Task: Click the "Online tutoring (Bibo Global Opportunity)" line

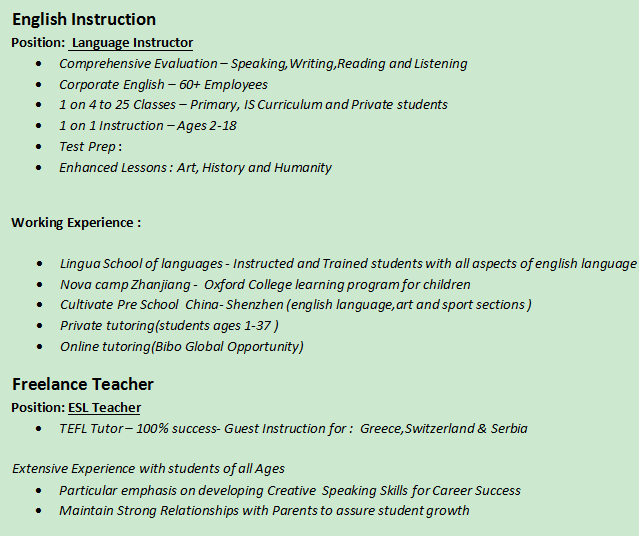Action: pos(181,347)
